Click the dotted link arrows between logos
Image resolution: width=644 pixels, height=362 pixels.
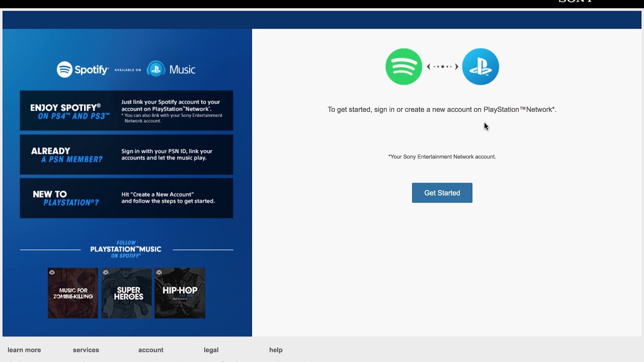coord(442,66)
